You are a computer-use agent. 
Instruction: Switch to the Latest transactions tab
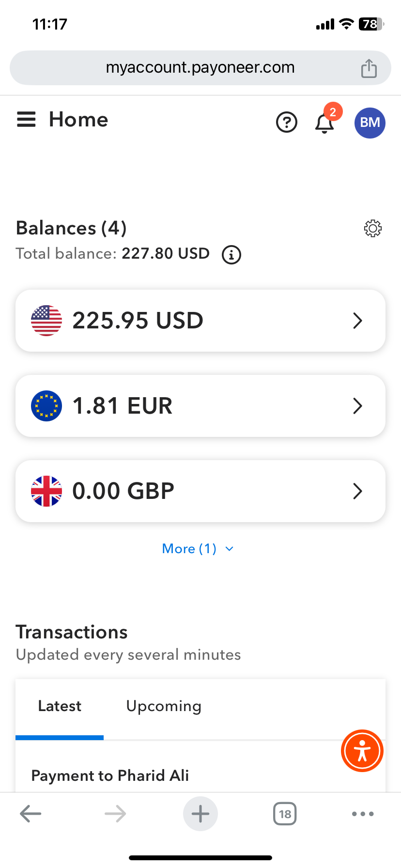tap(60, 706)
